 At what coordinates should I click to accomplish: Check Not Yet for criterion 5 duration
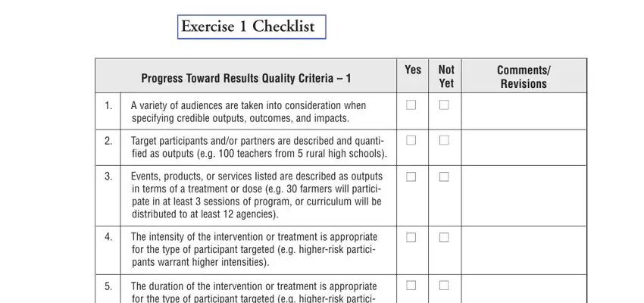(x=443, y=286)
